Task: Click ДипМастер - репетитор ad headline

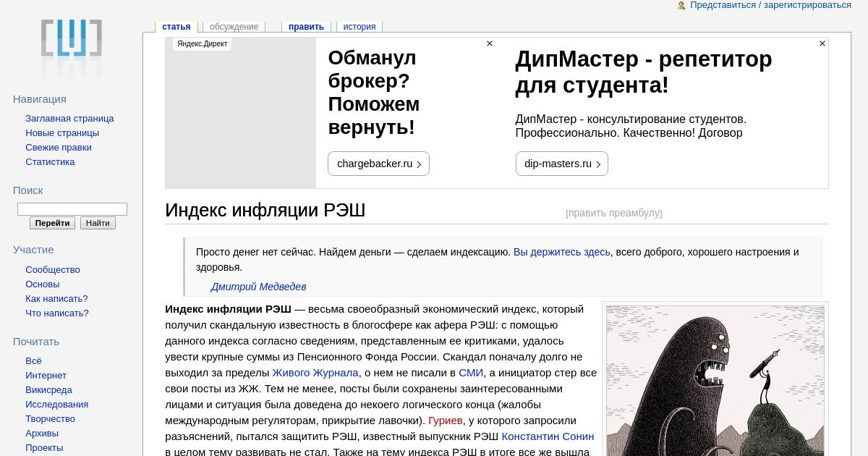Action: (644, 72)
